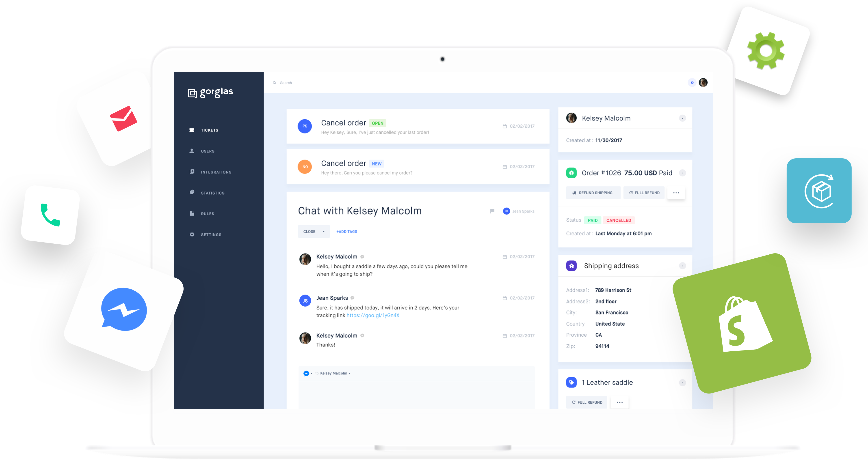Image resolution: width=868 pixels, height=460 pixels.
Task: Open the Statistics page
Action: (x=207, y=193)
